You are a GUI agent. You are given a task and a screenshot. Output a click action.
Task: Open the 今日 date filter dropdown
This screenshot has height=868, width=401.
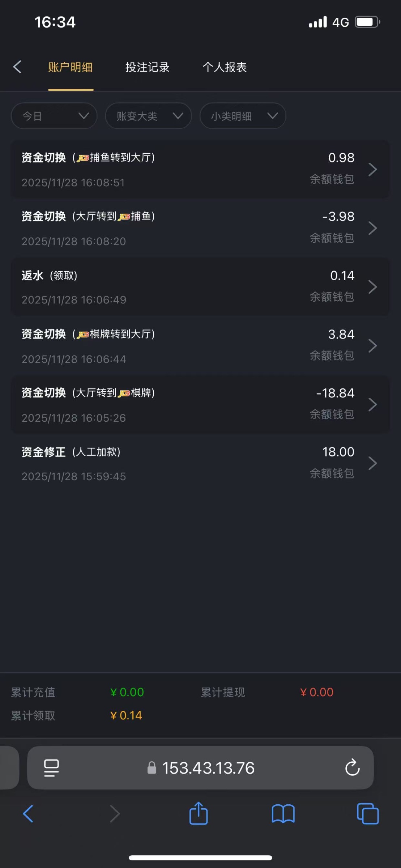pyautogui.click(x=54, y=116)
